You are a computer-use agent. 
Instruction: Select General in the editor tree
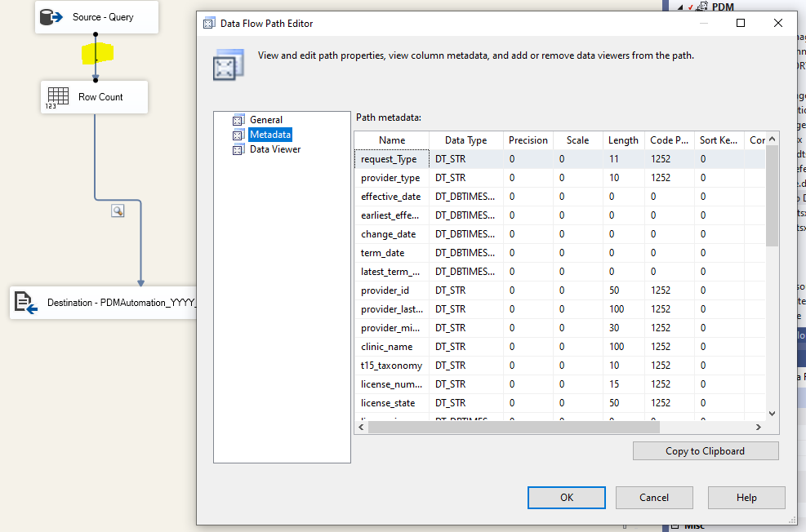[x=266, y=120]
